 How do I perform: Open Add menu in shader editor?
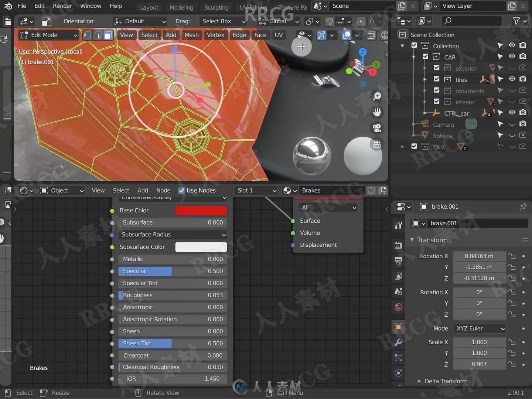143,191
